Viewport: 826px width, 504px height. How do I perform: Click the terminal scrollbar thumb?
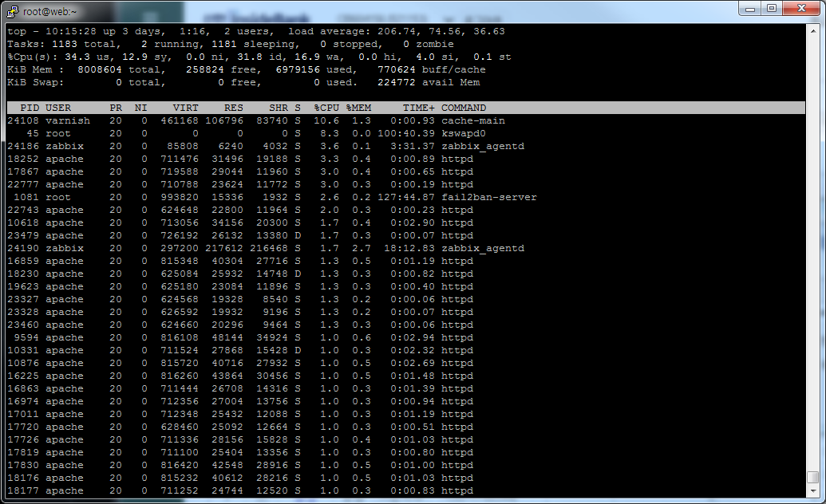[812, 477]
